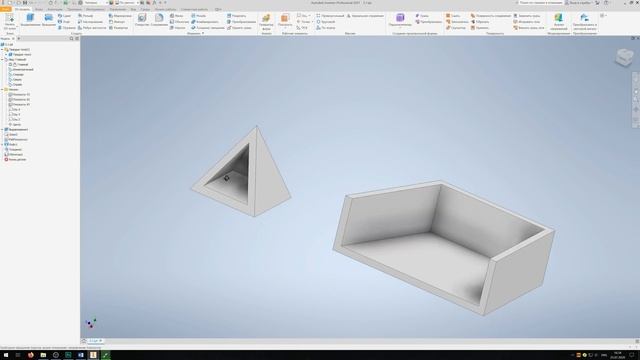The height and width of the screenshot is (360, 640).
Task: Select Ось X in model tree
Action: pos(15,109)
